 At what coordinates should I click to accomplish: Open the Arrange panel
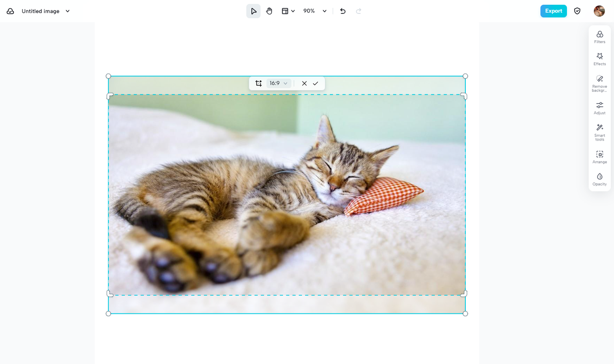coord(599,157)
